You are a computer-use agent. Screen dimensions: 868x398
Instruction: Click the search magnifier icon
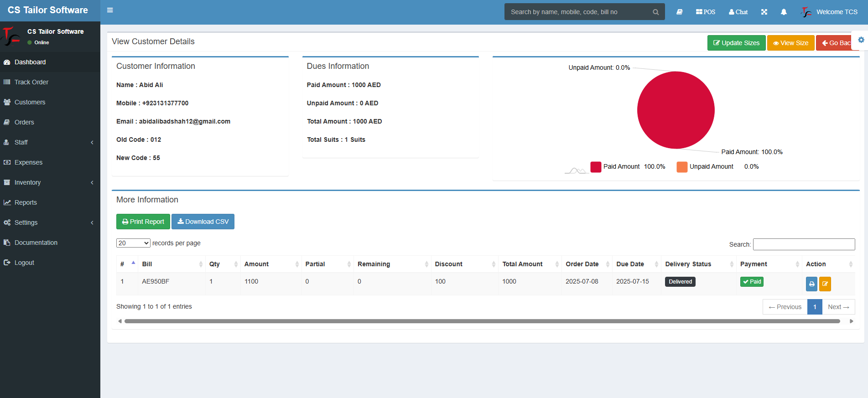(655, 12)
